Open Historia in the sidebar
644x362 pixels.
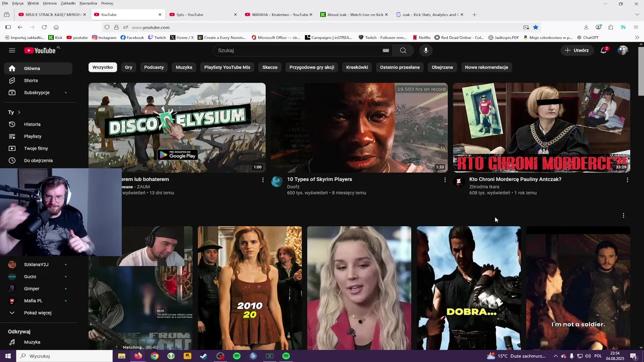[x=38, y=124]
